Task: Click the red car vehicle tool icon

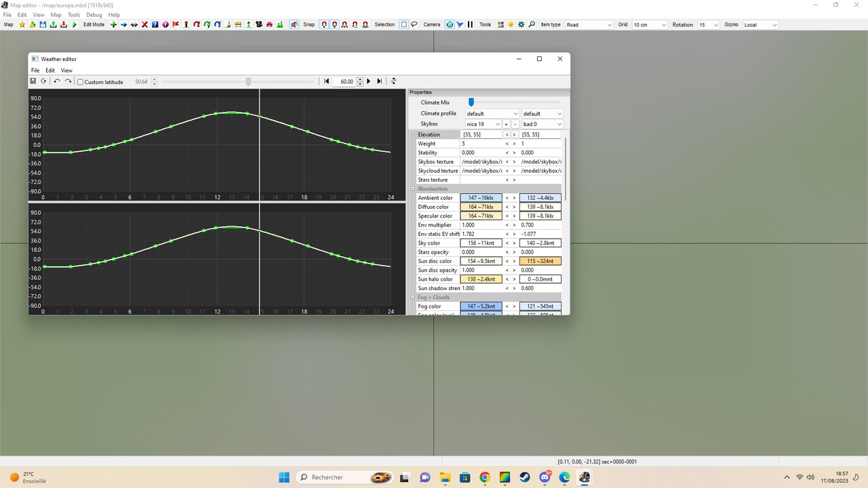Action: click(270, 24)
